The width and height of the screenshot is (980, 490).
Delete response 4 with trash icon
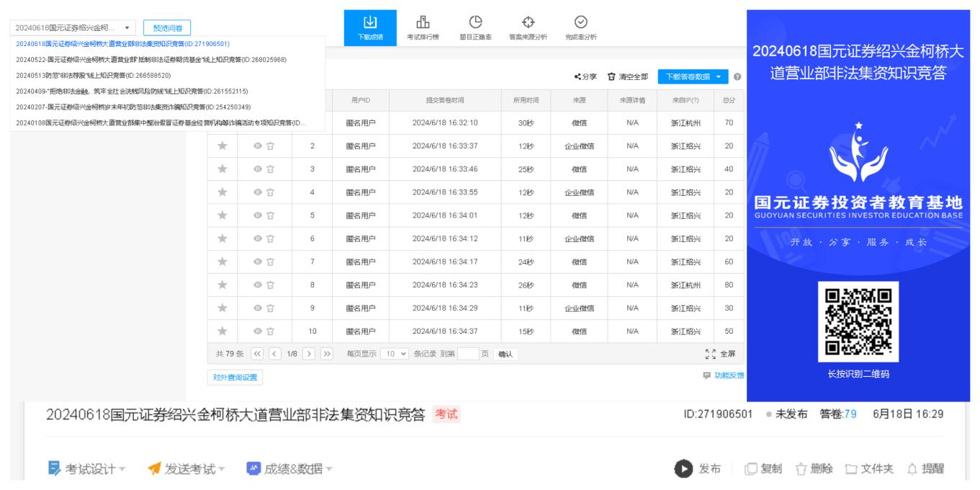tap(270, 192)
